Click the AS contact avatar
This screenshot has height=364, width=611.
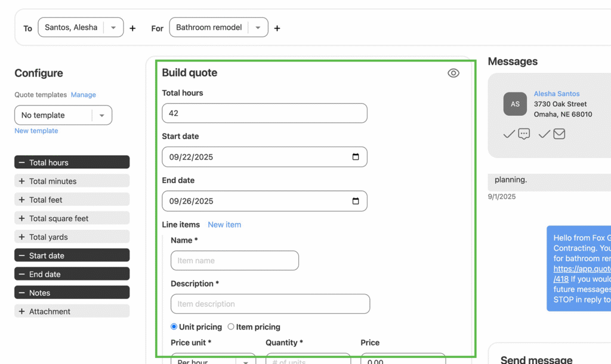(515, 104)
